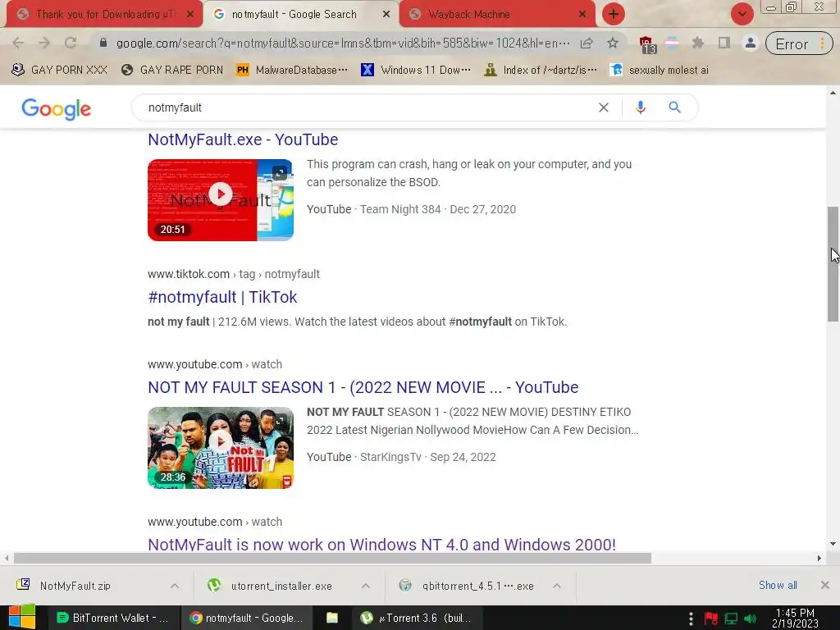Switch to BitTorrent Wallet taskbar window
The height and width of the screenshot is (630, 840).
113,618
